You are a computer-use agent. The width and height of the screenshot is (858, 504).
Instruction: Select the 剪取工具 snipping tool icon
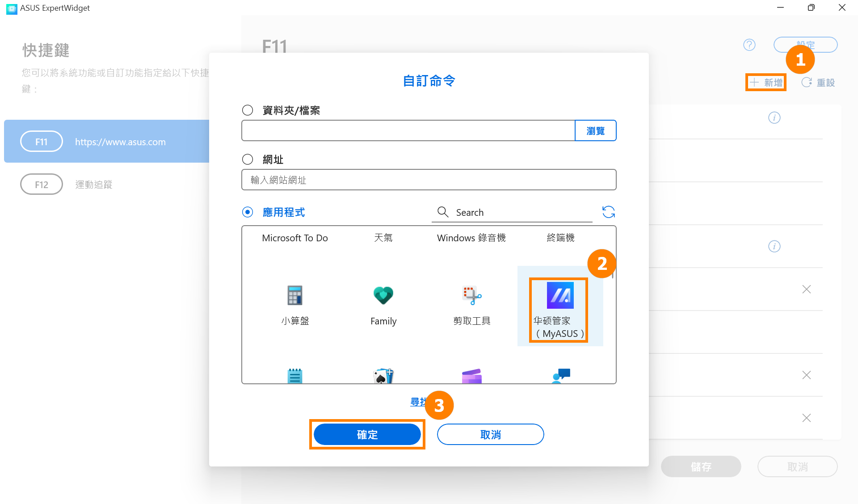point(472,295)
